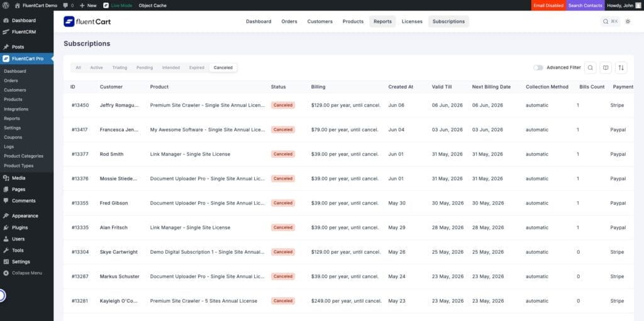Viewport: 644px width, 321px height.
Task: Open Appearance in WordPress sidebar
Action: [x=26, y=215]
